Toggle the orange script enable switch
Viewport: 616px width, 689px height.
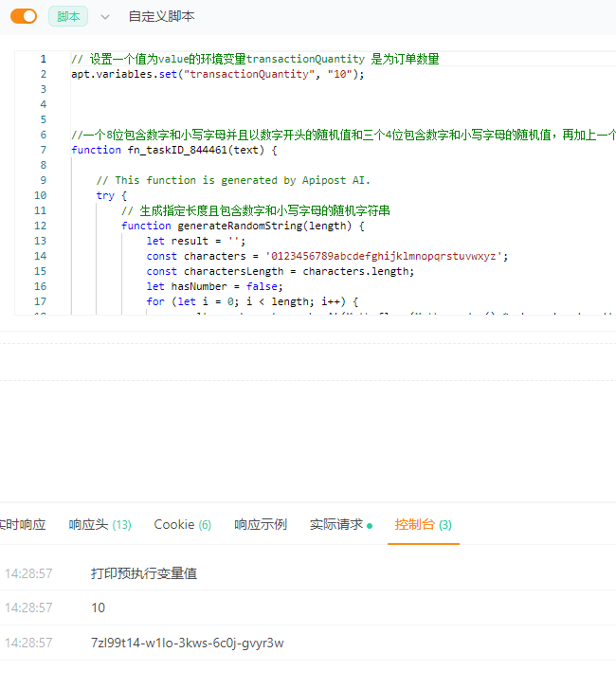tap(24, 17)
